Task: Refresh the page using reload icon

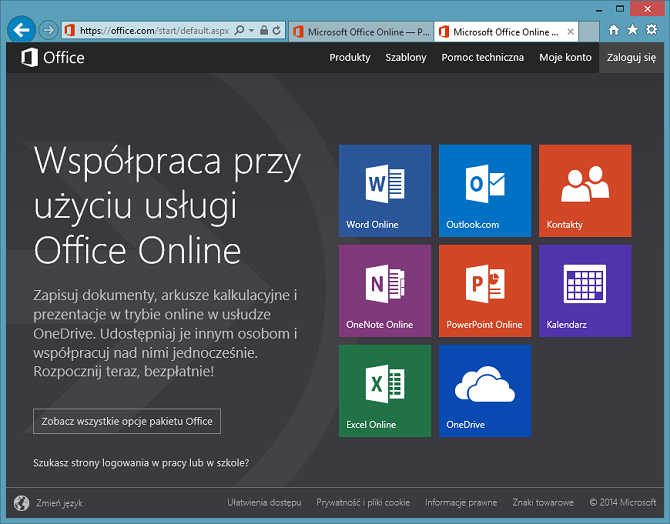Action: click(277, 31)
